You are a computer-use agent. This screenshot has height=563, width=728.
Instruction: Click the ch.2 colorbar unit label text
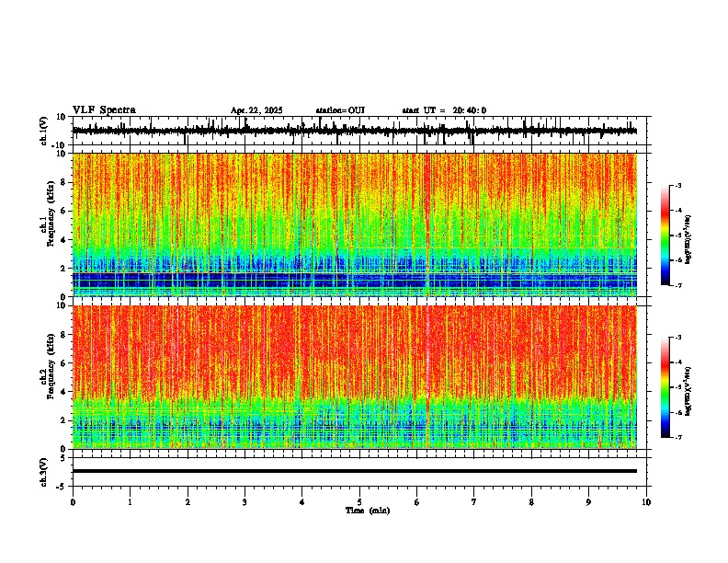point(688,392)
